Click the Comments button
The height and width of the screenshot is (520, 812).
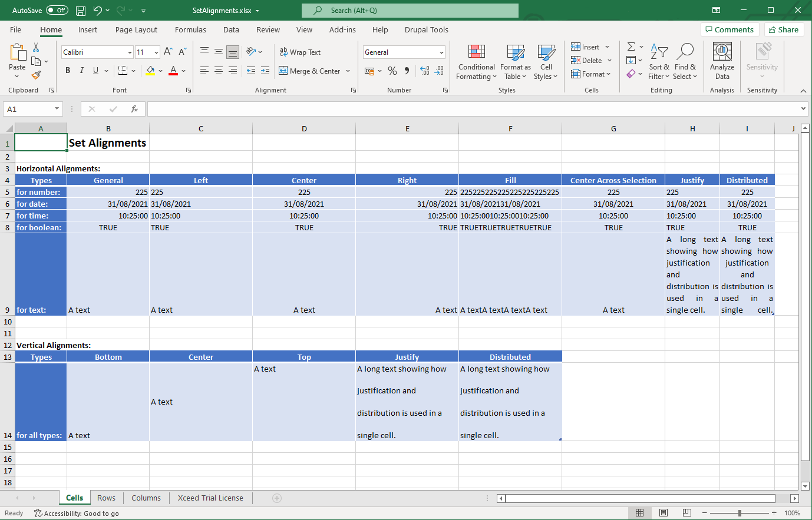coord(729,29)
